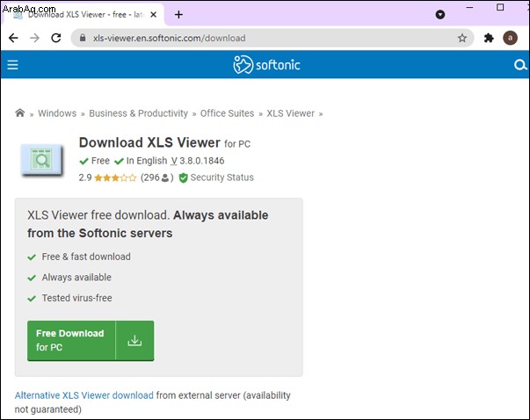This screenshot has height=420, width=530.
Task: Click the star rating for XLS Viewer
Action: (x=115, y=177)
